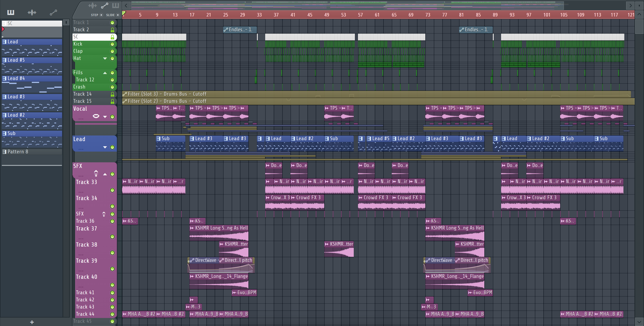
Task: Select the Track 44 header
Action: pyautogui.click(x=96, y=314)
